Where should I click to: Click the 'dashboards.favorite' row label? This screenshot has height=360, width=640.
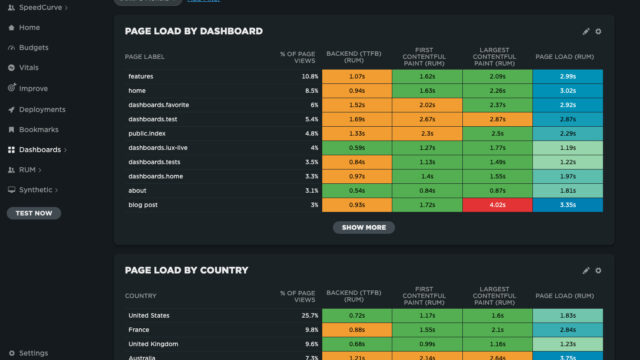pos(158,105)
